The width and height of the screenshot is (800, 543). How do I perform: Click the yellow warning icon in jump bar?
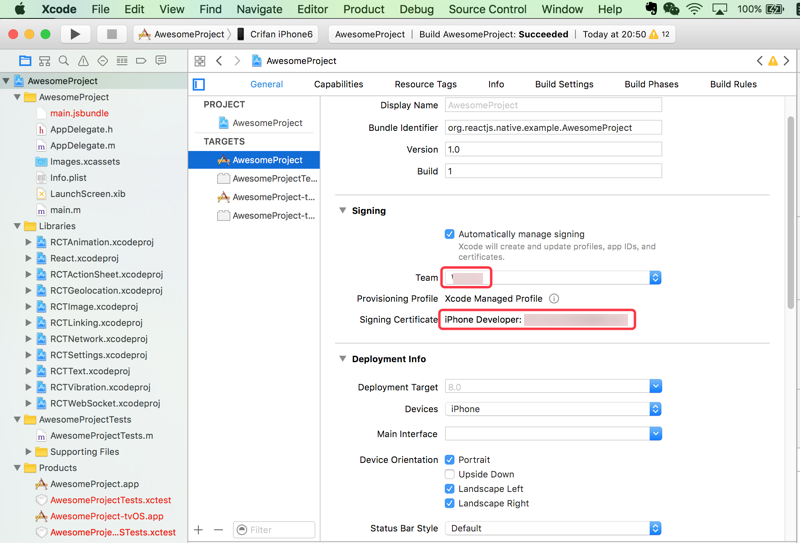(x=773, y=61)
